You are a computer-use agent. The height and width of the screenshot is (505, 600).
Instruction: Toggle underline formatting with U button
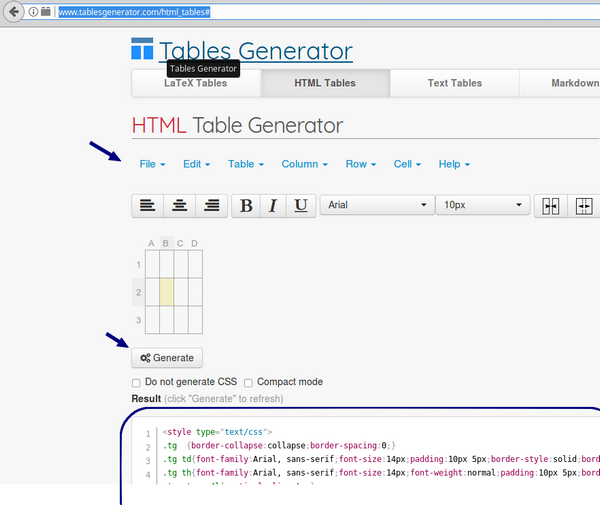tap(301, 205)
